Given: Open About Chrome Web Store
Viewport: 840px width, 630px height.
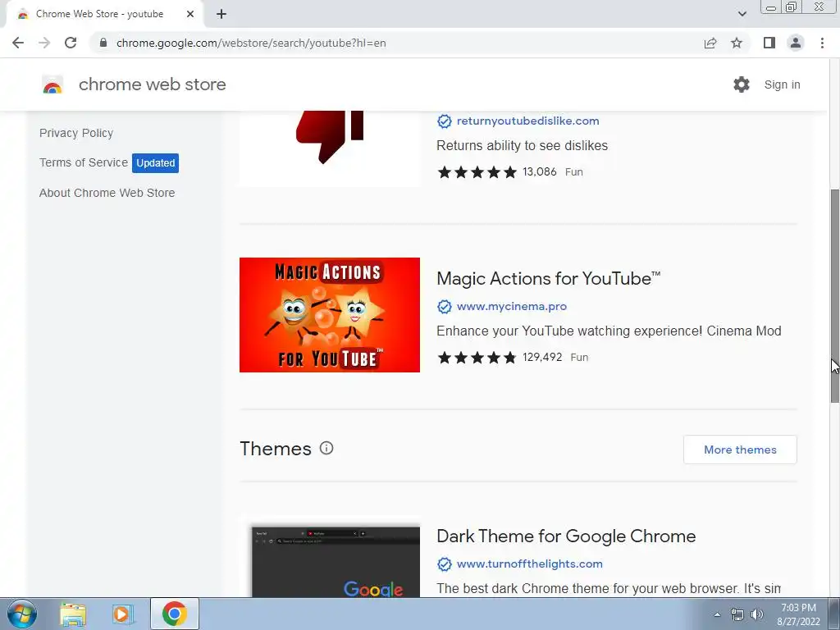Looking at the screenshot, I should (107, 193).
